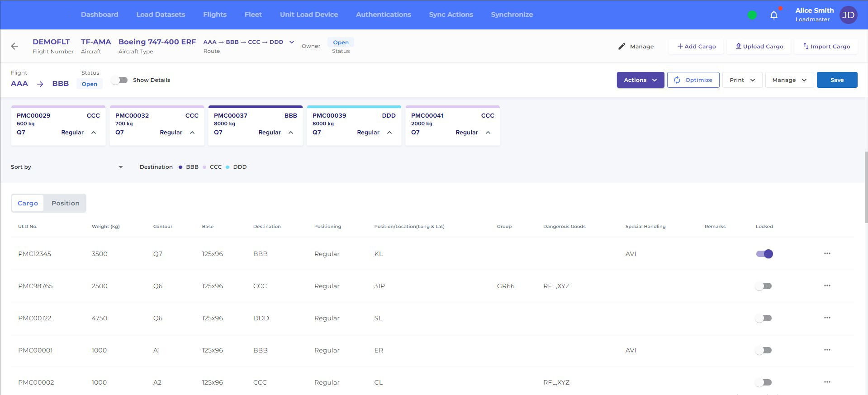Switch to the Position tab
This screenshot has width=868, height=395.
coord(66,203)
